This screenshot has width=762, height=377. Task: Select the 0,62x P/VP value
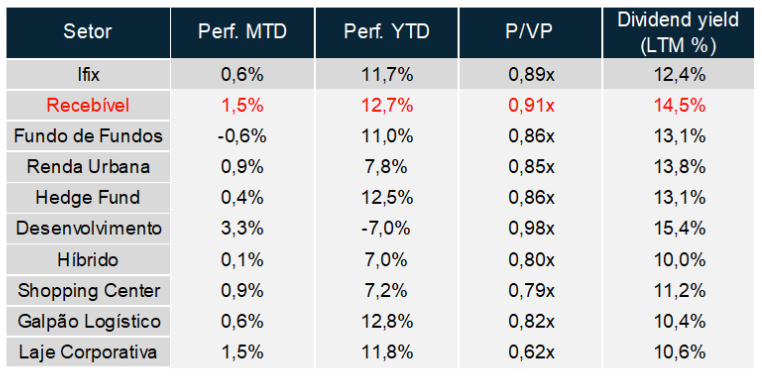click(531, 352)
